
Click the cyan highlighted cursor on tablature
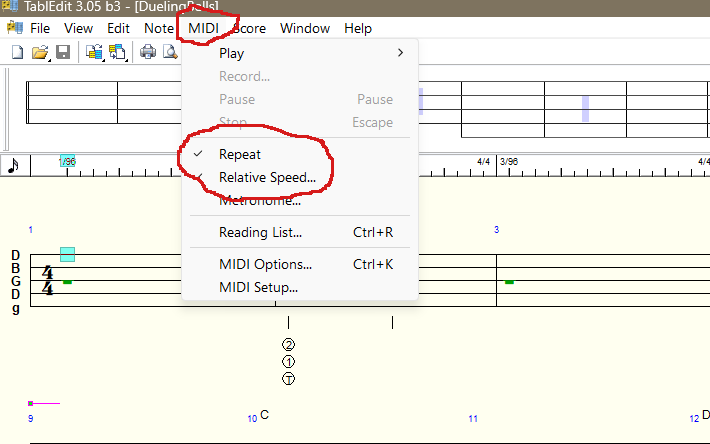tap(67, 254)
